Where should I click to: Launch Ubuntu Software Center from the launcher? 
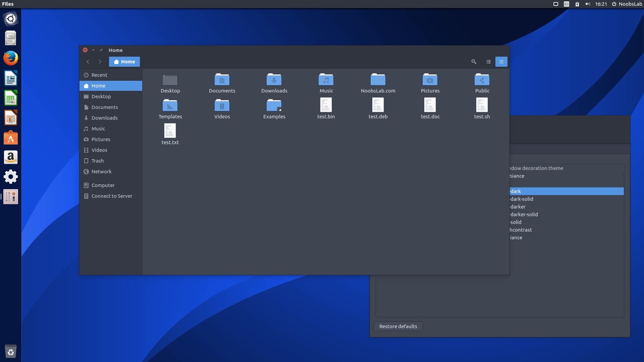[x=10, y=137]
